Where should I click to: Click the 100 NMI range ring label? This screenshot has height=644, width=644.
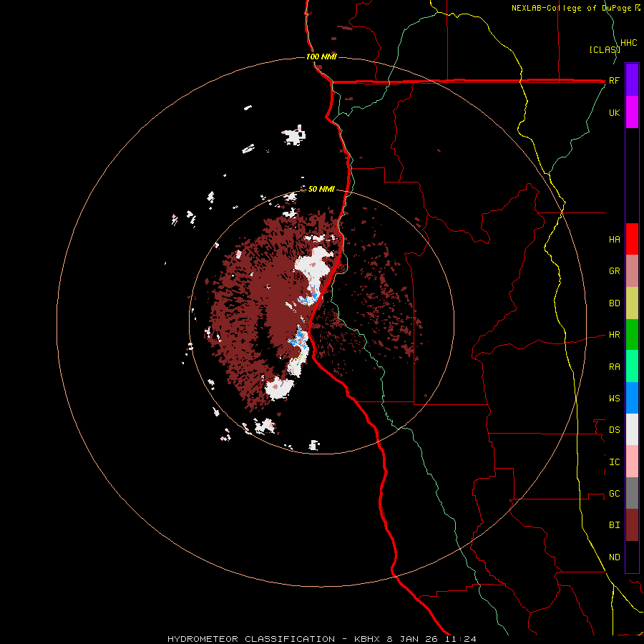coord(321,57)
